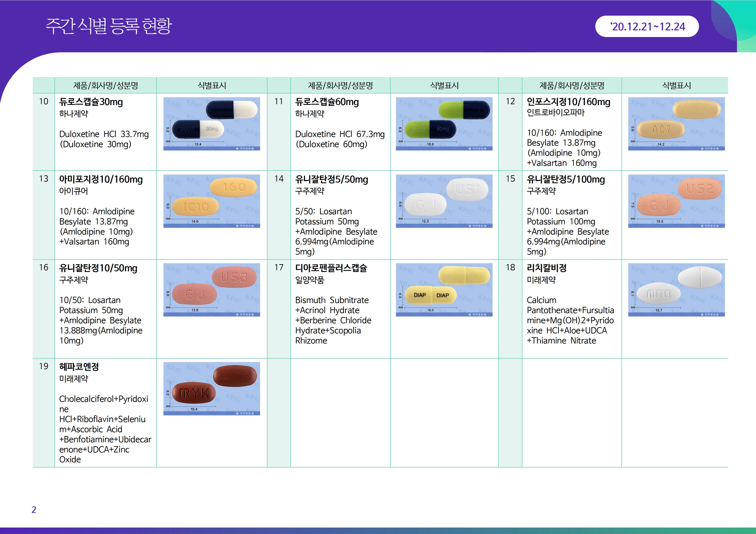Click product name 유니잘탄정5/50mg
Viewport: 756px width, 534px height.
pos(331,180)
